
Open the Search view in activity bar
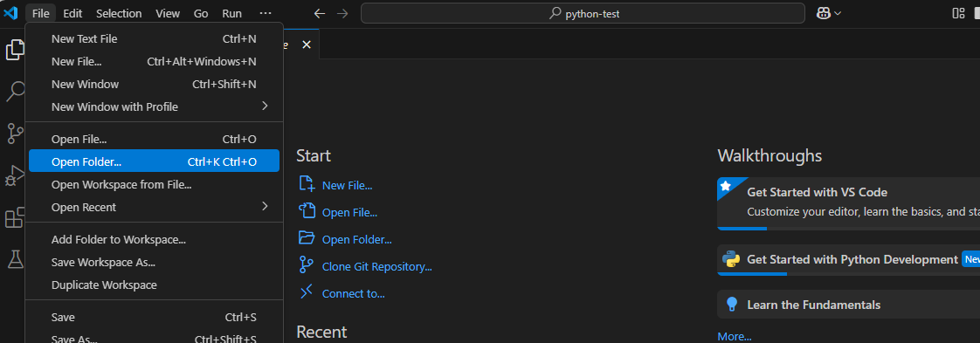pyautogui.click(x=15, y=92)
